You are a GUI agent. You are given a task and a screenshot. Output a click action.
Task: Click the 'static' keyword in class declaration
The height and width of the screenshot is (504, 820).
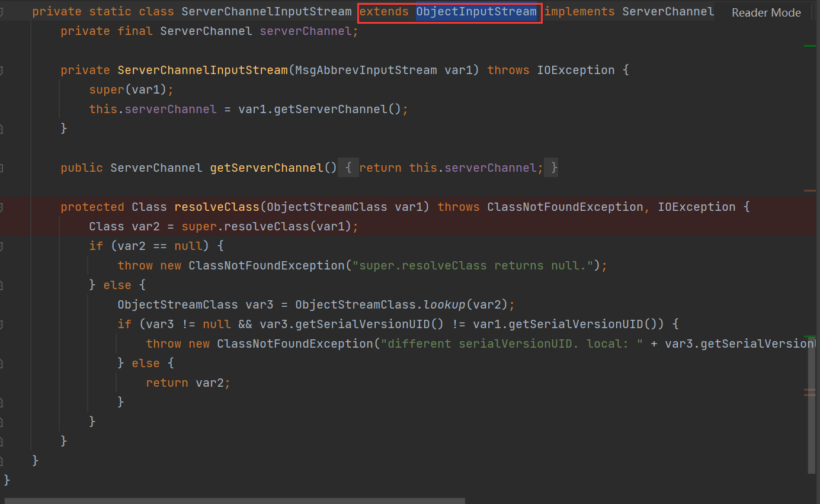point(110,11)
